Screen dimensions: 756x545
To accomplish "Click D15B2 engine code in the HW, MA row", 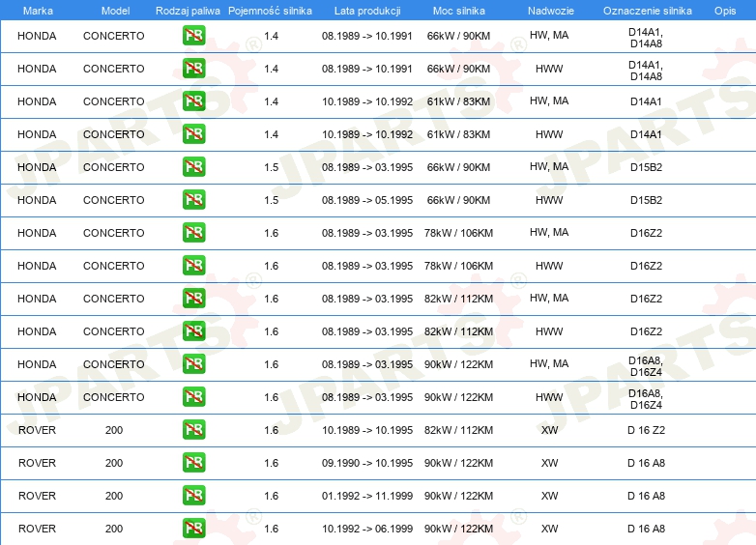I will click(x=646, y=167).
